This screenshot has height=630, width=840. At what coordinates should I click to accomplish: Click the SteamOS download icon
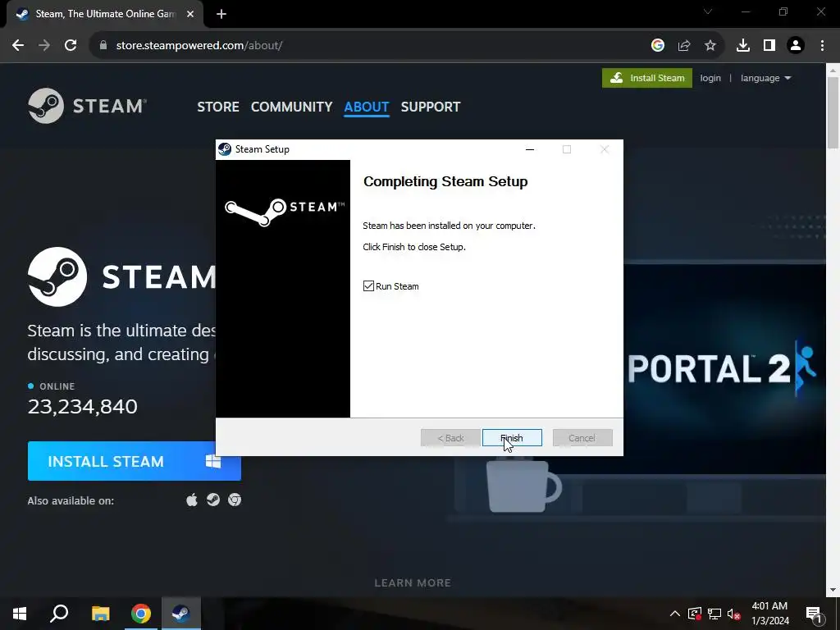(213, 500)
